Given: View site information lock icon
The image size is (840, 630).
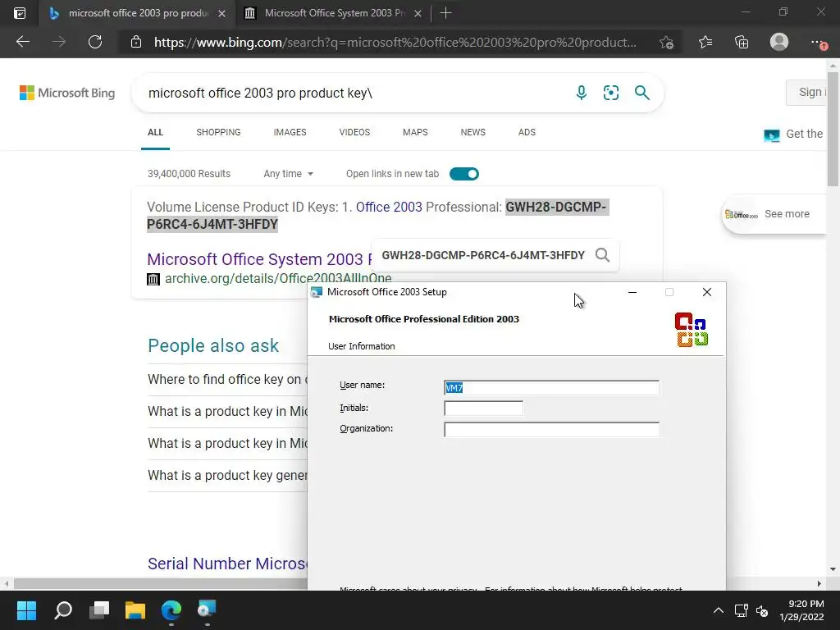Looking at the screenshot, I should pyautogui.click(x=136, y=42).
